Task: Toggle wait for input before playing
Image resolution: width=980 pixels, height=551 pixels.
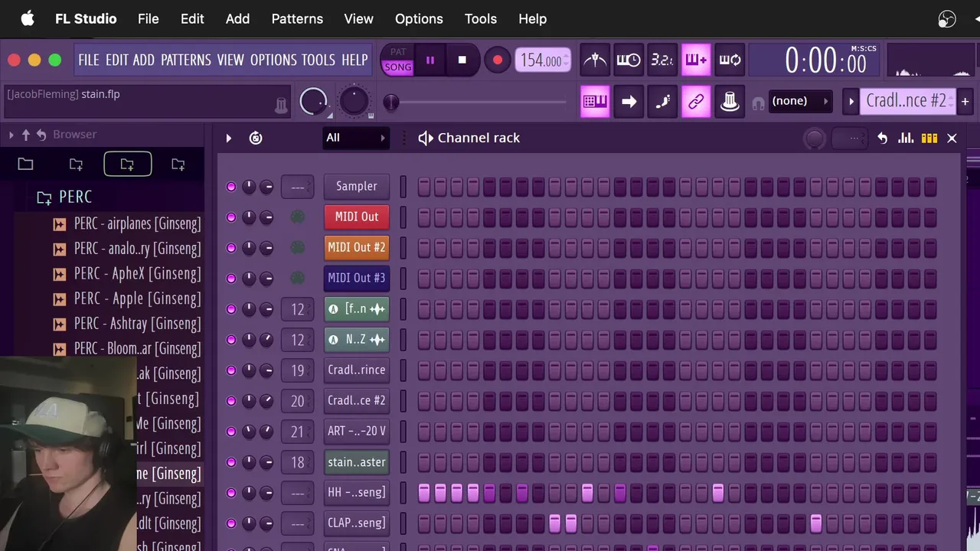Action: point(629,60)
